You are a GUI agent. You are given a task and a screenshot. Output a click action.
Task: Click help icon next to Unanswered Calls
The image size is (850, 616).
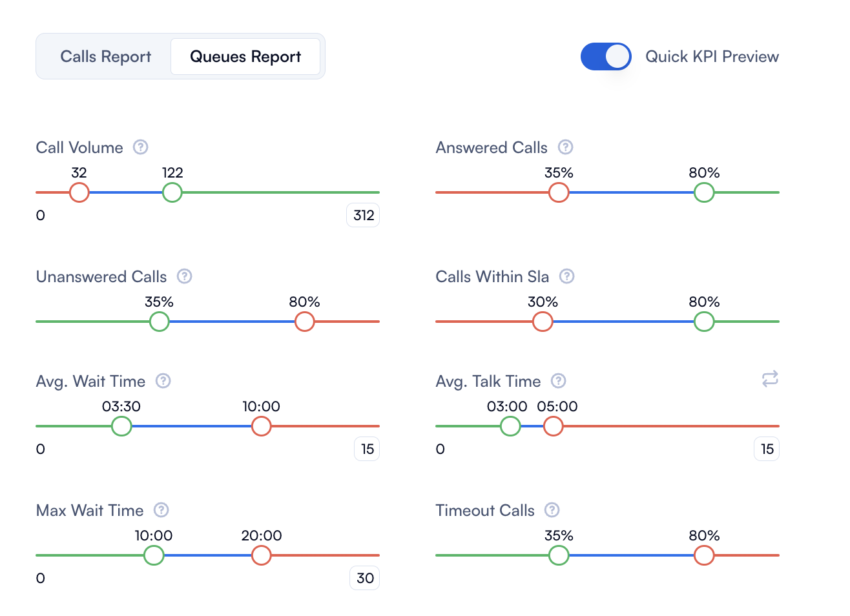click(185, 276)
